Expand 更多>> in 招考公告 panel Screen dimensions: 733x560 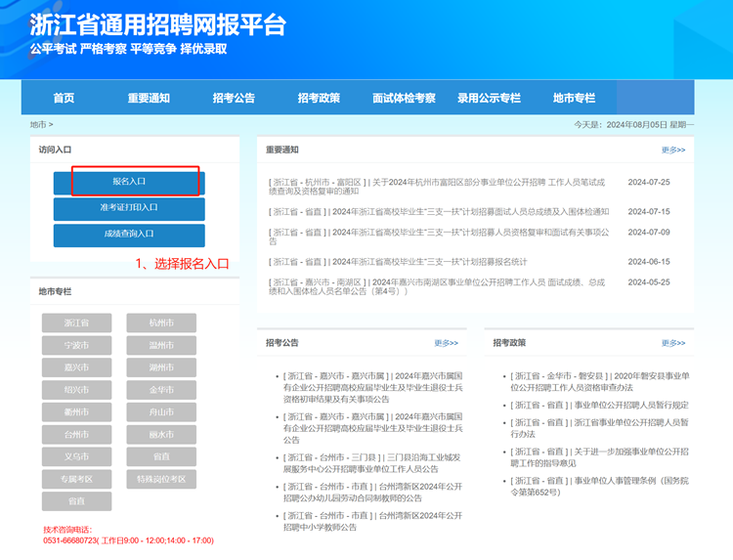[x=446, y=343]
